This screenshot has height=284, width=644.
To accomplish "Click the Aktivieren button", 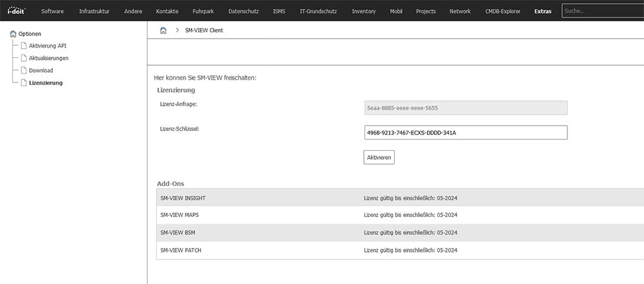I will pos(379,157).
